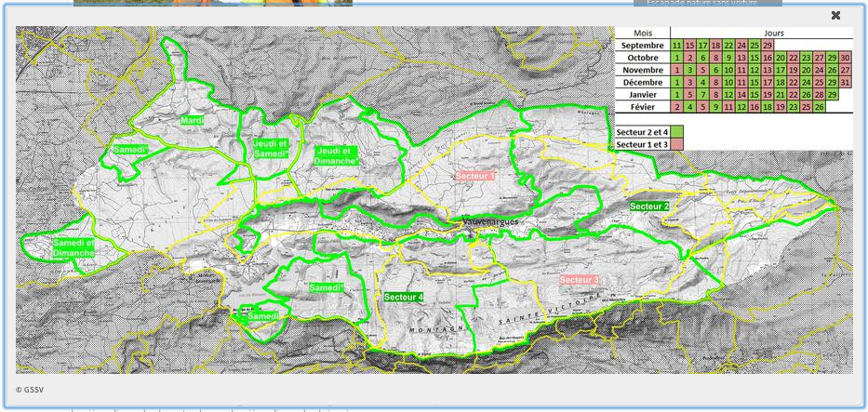Select the Décembre row label
868x412 pixels.
tap(643, 83)
